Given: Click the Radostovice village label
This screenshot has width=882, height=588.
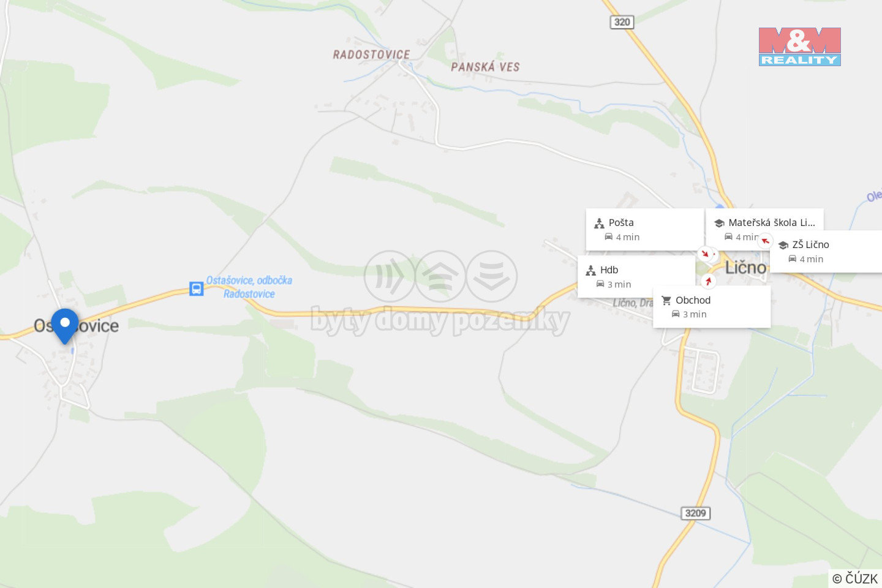Looking at the screenshot, I should (371, 55).
